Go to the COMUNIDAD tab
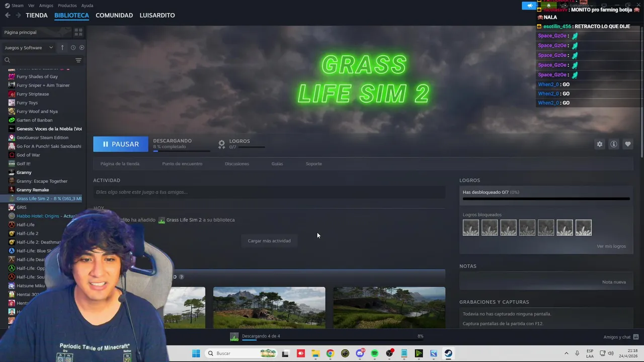This screenshot has height=362, width=644. pyautogui.click(x=114, y=15)
